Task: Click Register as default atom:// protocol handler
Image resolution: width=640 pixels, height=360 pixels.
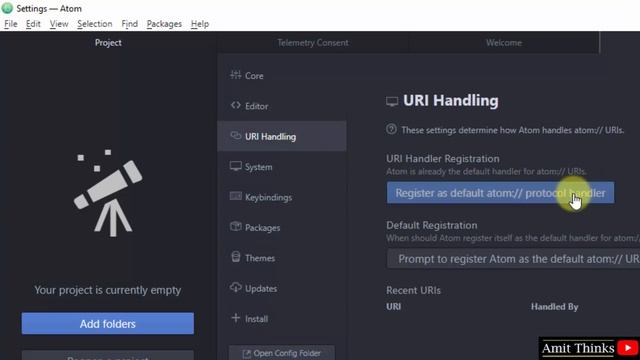Action: tap(500, 193)
